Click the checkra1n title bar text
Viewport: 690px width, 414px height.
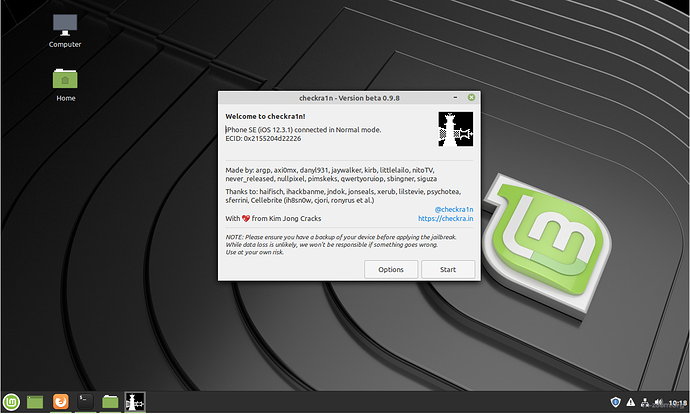[x=349, y=98]
